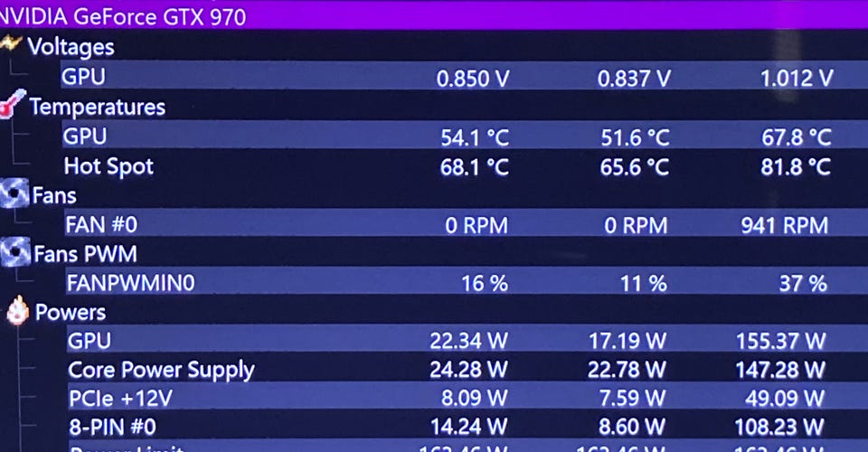
Task: Click the 65.6 °C Hot Spot value
Action: (x=635, y=166)
